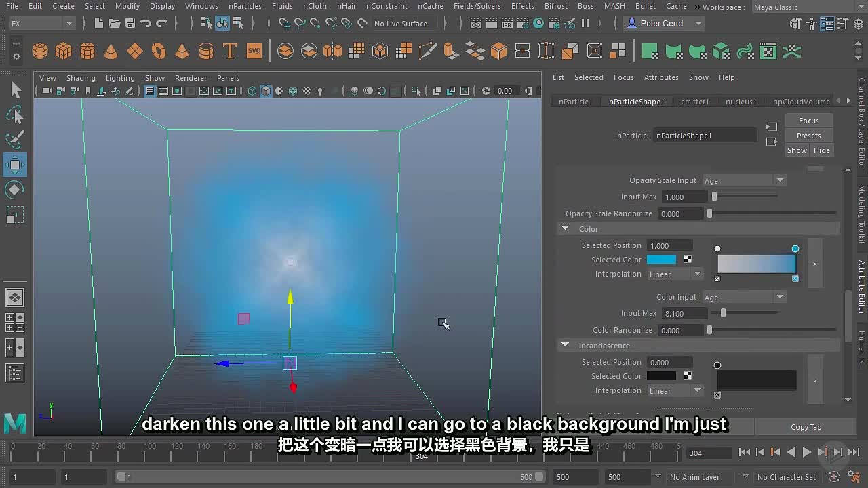This screenshot has width=868, height=488.
Task: Click the Undo arrow icon
Action: (146, 23)
